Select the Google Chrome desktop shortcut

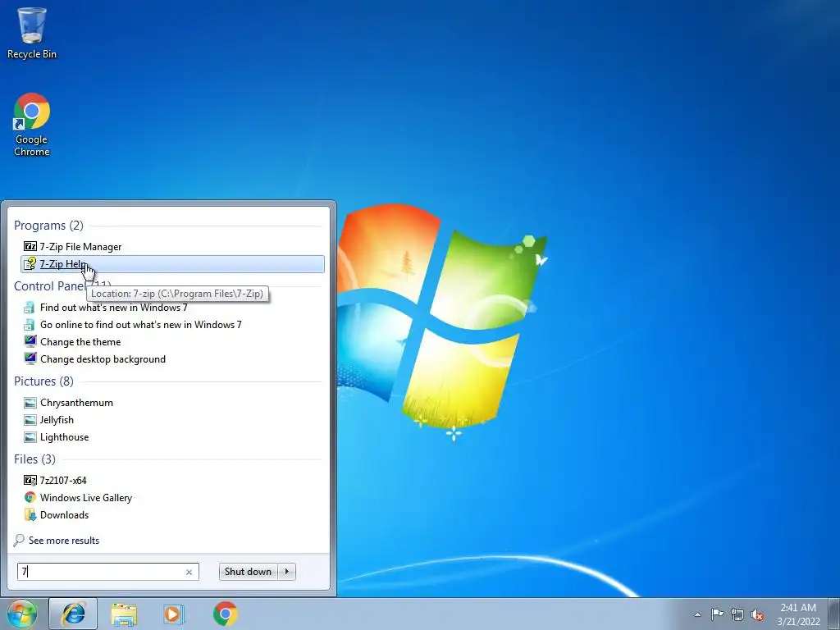coord(32,126)
